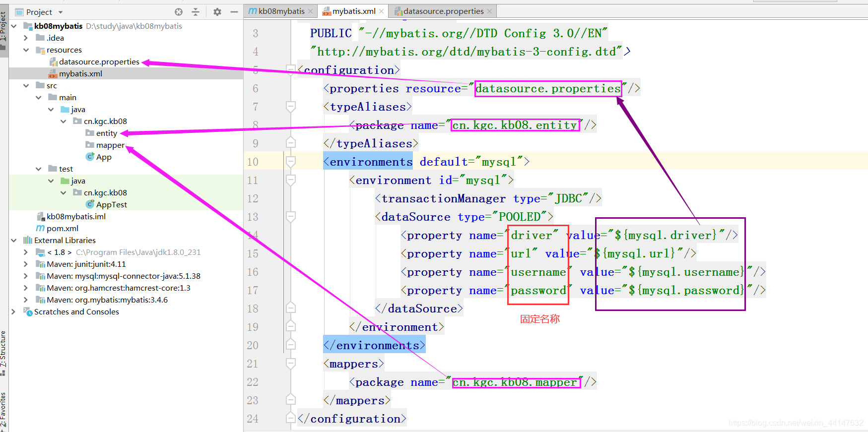Click Scratches and Consoles icon

pyautogui.click(x=28, y=311)
